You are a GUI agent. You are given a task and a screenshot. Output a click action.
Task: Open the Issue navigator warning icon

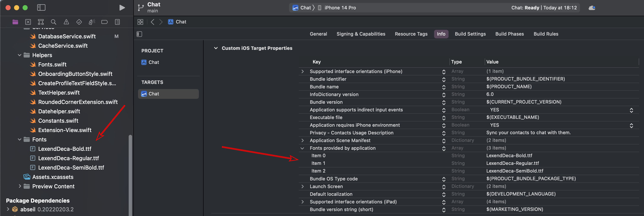[x=66, y=22]
